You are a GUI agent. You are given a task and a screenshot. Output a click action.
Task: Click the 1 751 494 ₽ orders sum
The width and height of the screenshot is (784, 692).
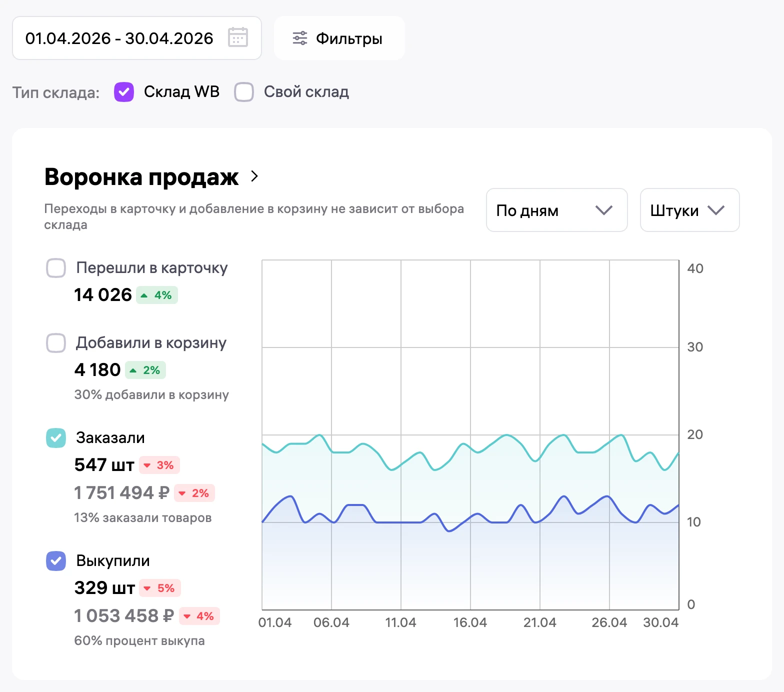[x=122, y=493]
